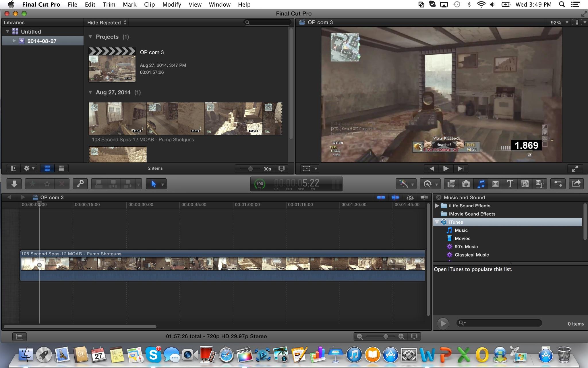
Task: Adjust the browser clip duration slider
Action: click(250, 169)
